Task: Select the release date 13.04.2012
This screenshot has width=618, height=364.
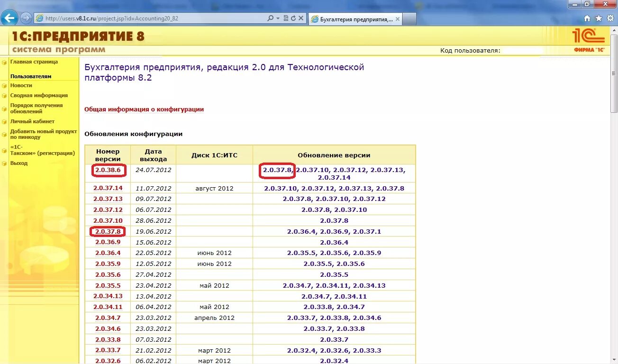Action: (154, 296)
